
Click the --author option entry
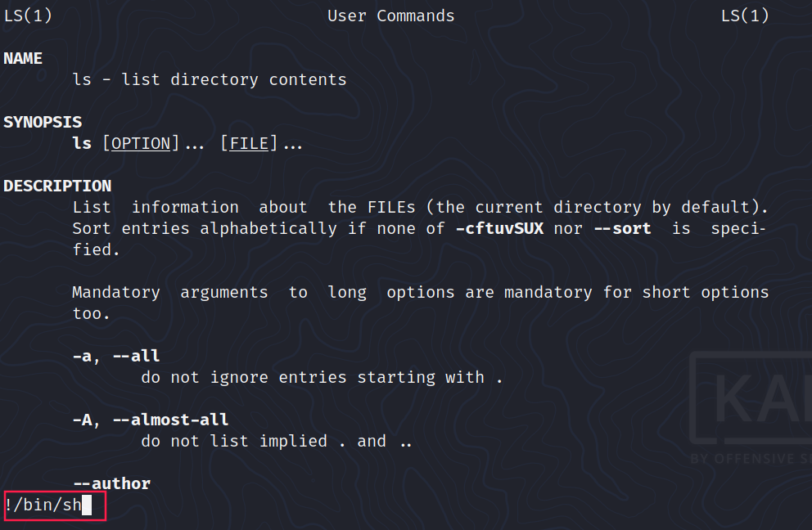111,484
